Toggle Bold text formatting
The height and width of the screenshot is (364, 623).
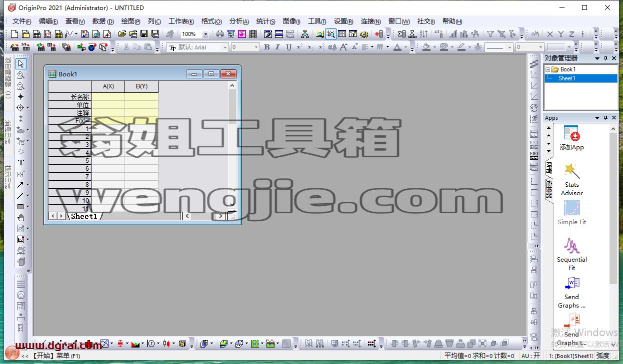(x=266, y=47)
